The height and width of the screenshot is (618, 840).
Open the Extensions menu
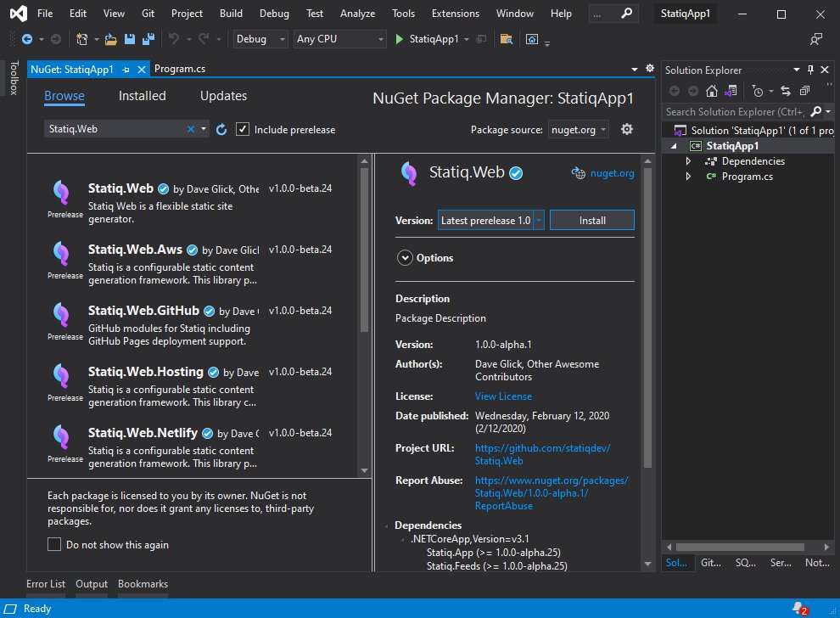click(x=456, y=14)
